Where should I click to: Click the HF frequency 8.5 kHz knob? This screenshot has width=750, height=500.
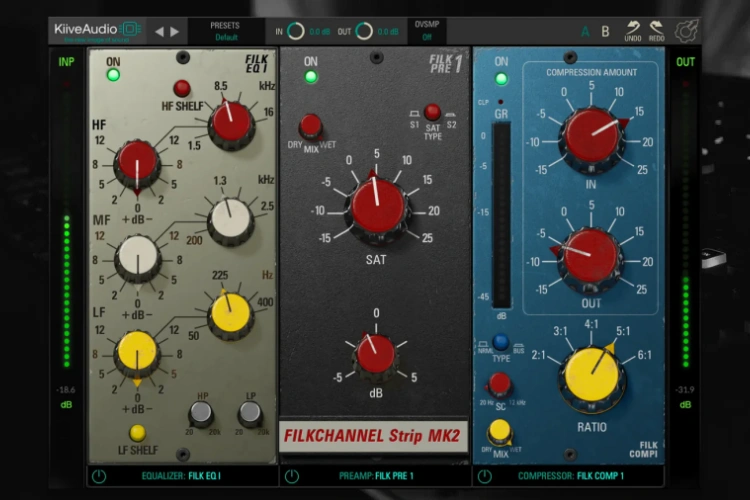[x=231, y=124]
